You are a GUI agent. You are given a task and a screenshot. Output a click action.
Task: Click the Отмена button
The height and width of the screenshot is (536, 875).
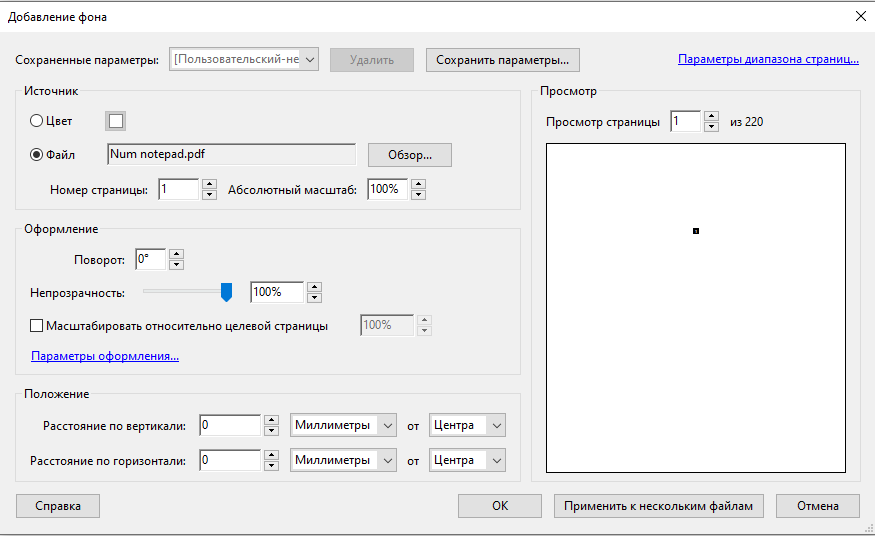pyautogui.click(x=818, y=506)
